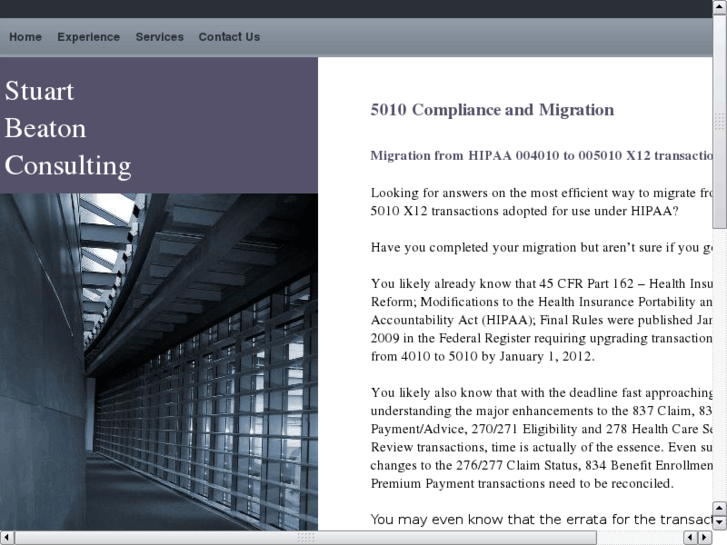Viewport: 727px width, 545px height.
Task: Click the vertical scrollbar down arrow at bottom
Action: coord(720,522)
